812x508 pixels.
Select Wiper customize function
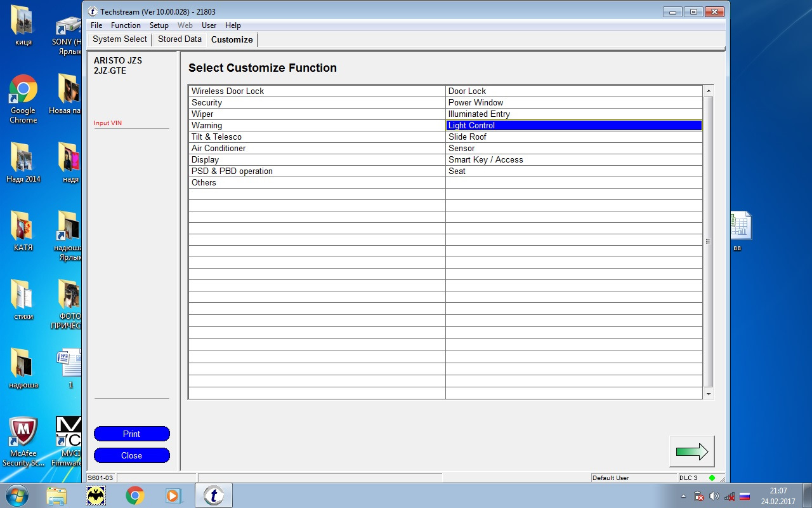317,114
